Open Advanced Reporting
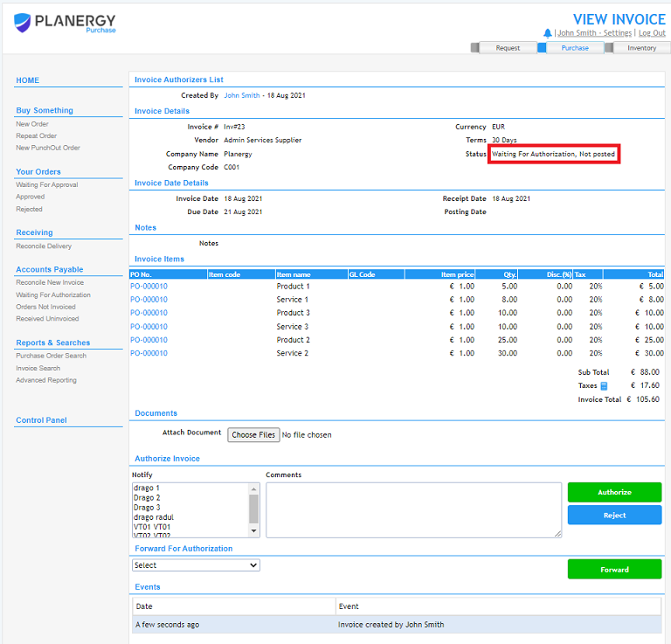Screen dimensions: 671x644 [46, 380]
